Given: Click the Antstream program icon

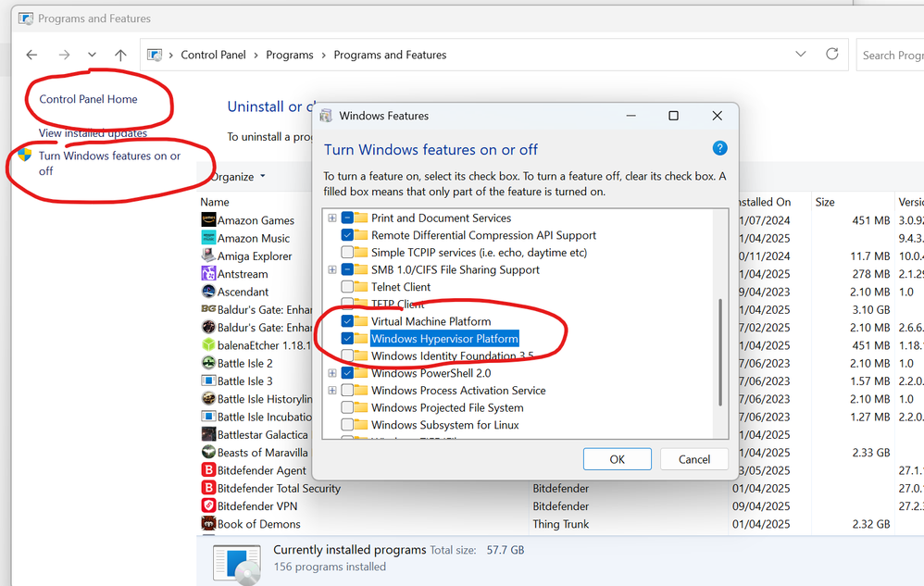Looking at the screenshot, I should pos(208,274).
